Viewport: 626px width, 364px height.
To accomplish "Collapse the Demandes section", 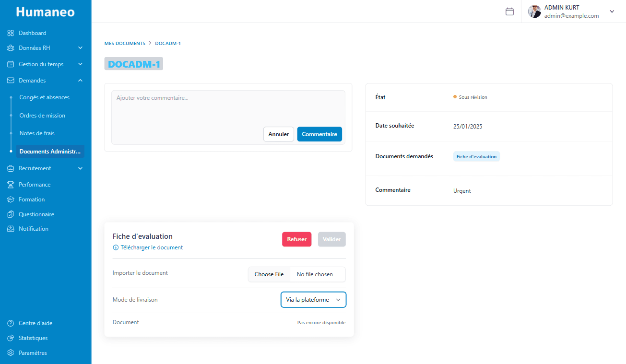I will [81, 80].
